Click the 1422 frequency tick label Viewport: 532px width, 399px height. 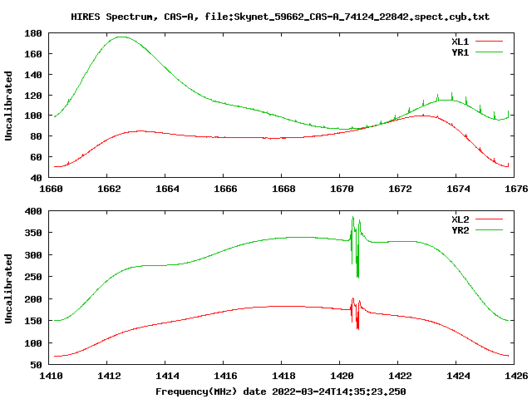(x=400, y=376)
